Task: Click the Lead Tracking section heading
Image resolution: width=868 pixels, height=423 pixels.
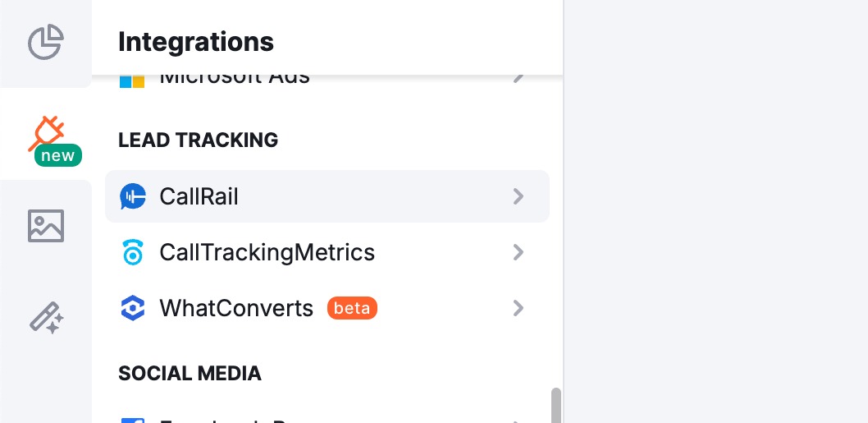Action: [x=198, y=140]
